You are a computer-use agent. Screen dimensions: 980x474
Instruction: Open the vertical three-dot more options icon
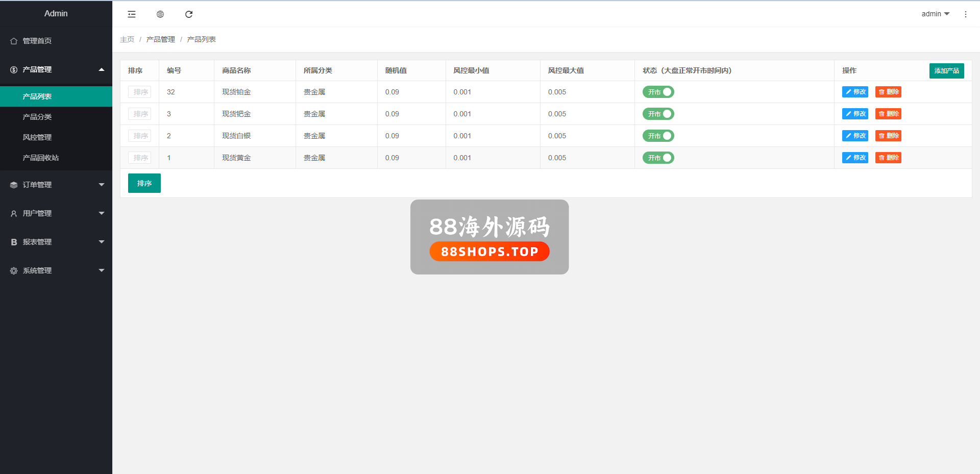(965, 14)
